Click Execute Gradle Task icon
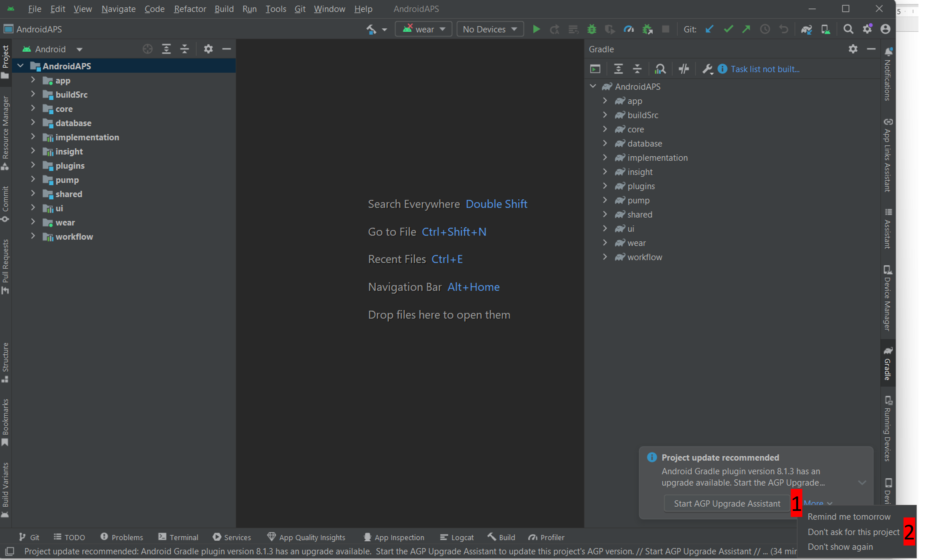 tap(595, 69)
